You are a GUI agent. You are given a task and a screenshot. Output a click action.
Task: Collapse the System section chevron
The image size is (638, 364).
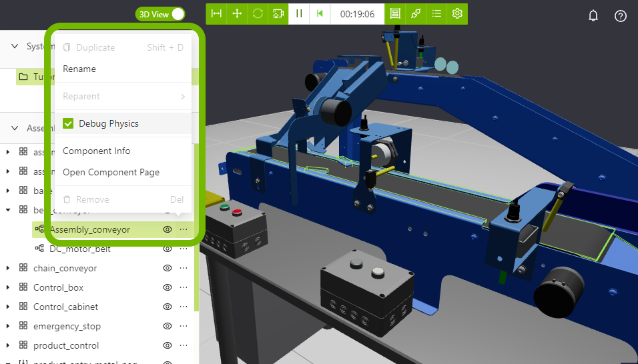(15, 46)
